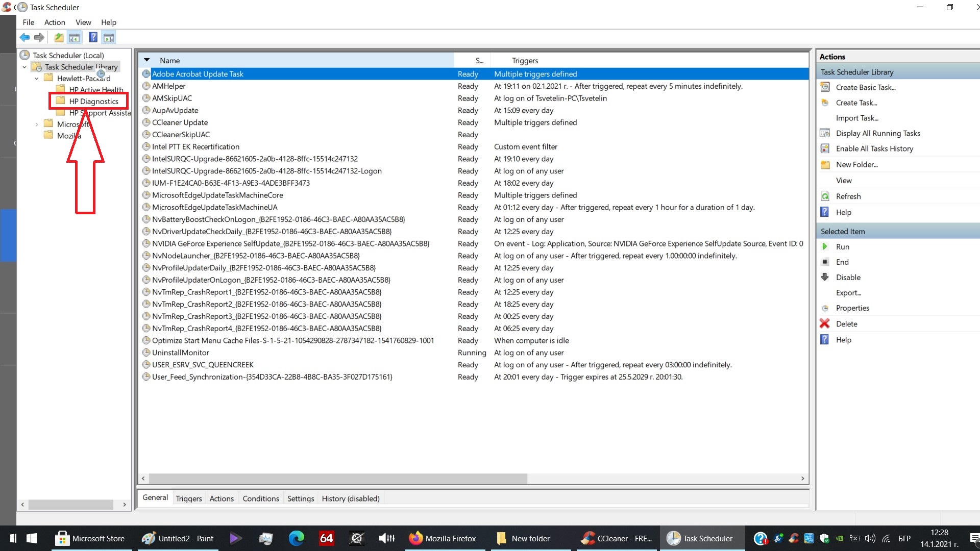Open the File menu
Image resolution: width=980 pixels, height=551 pixels.
point(29,22)
